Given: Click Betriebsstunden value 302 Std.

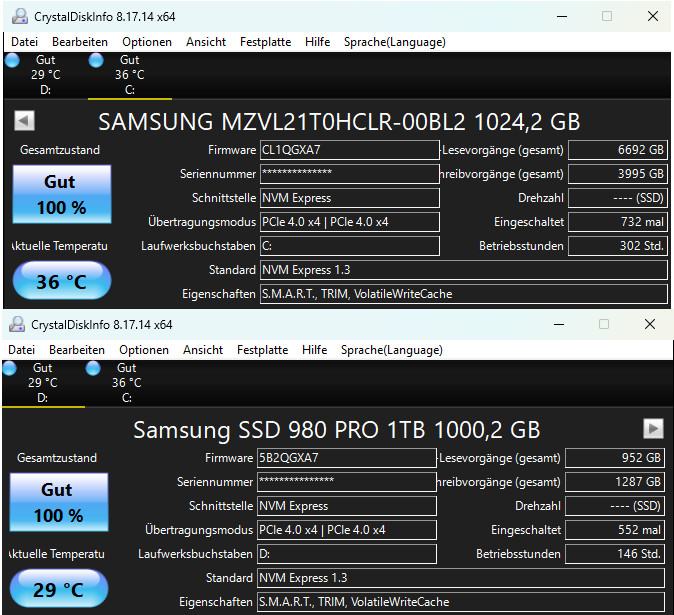Looking at the screenshot, I should coord(618,246).
